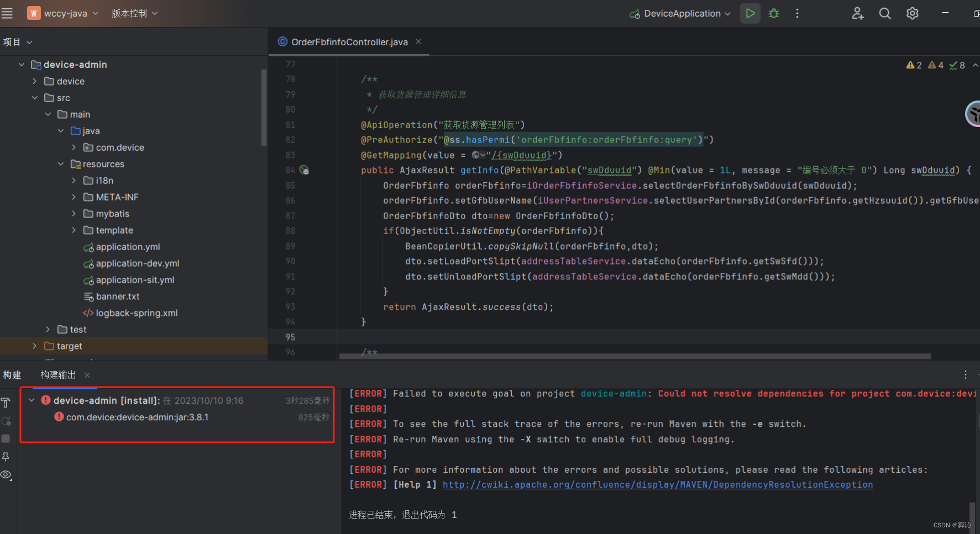Expand the test folder

(48, 330)
